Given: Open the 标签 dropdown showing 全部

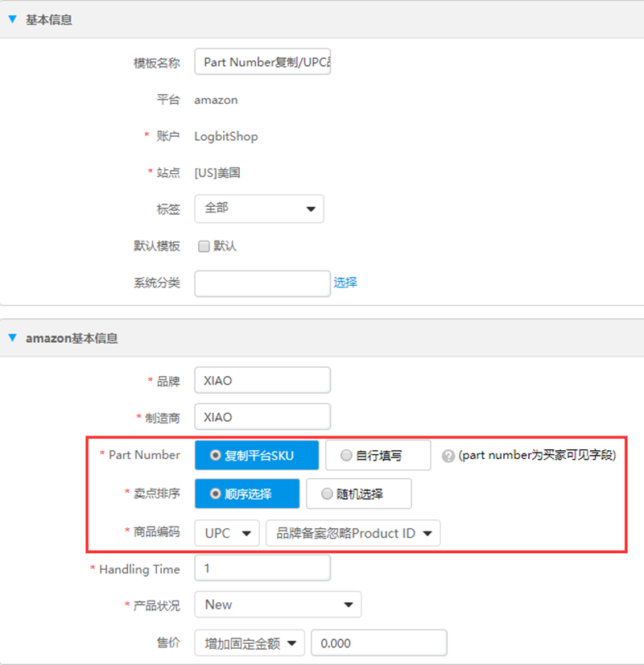Looking at the screenshot, I should (259, 209).
